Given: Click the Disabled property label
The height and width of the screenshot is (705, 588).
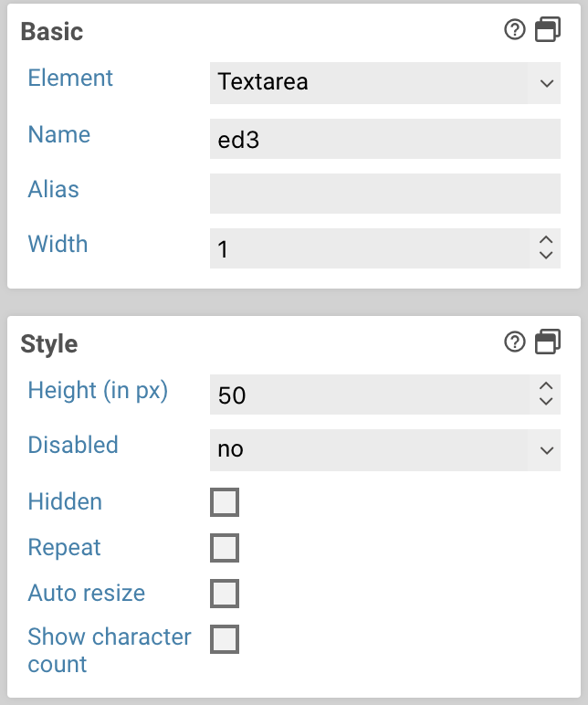Looking at the screenshot, I should (x=73, y=445).
